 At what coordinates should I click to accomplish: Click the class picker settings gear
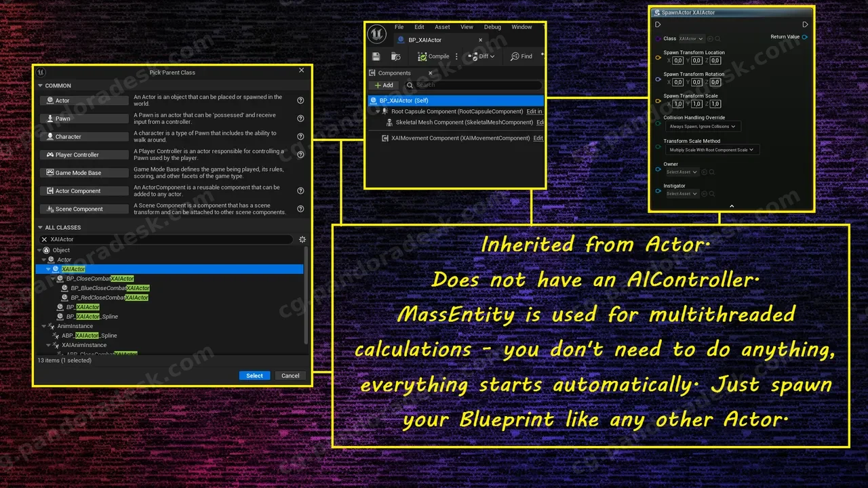click(x=302, y=239)
